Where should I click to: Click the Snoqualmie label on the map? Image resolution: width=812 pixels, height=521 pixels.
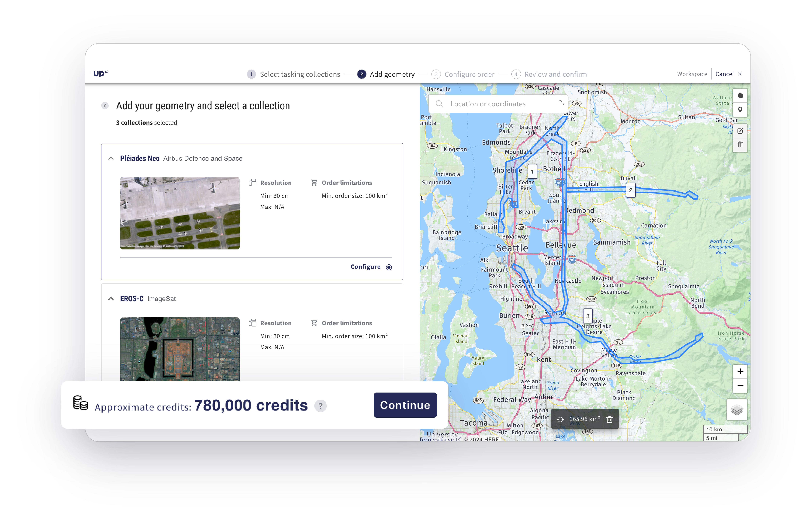coord(684,286)
